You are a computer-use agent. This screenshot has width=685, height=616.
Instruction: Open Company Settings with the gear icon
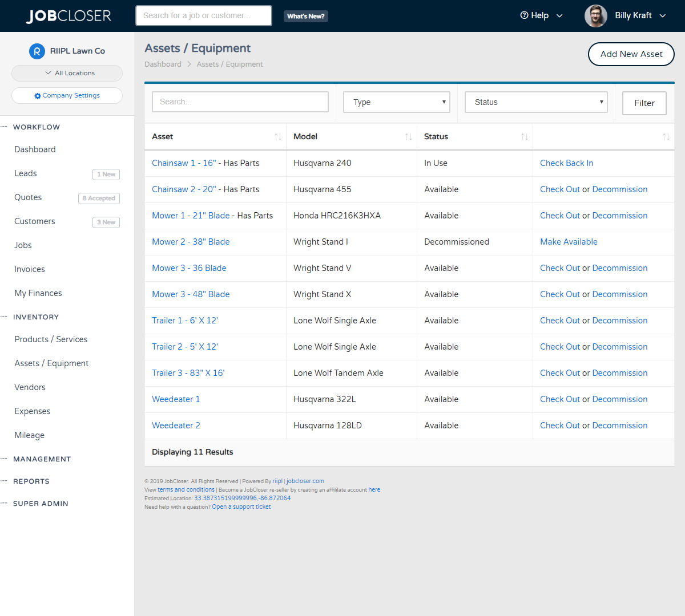pyautogui.click(x=38, y=96)
